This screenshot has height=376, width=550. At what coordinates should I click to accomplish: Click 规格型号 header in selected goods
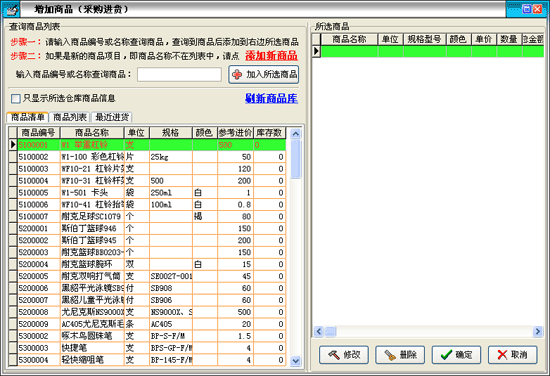click(424, 39)
